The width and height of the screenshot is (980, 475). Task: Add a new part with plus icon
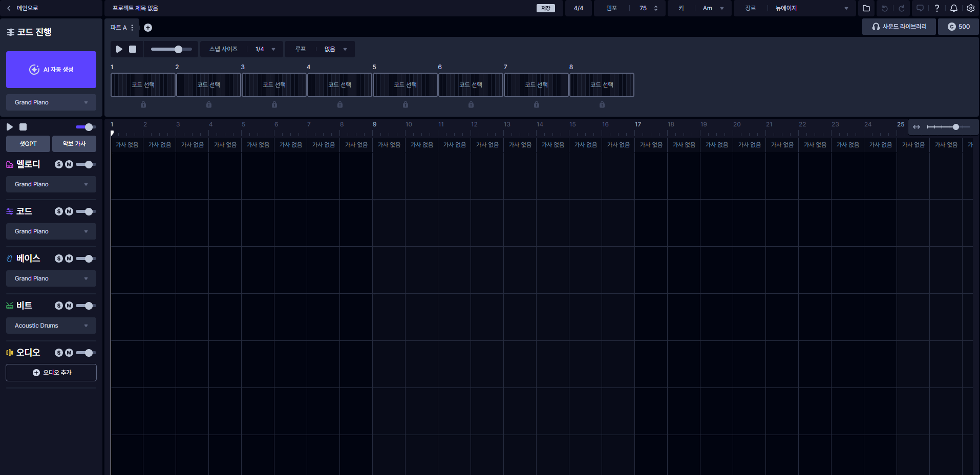click(x=148, y=28)
